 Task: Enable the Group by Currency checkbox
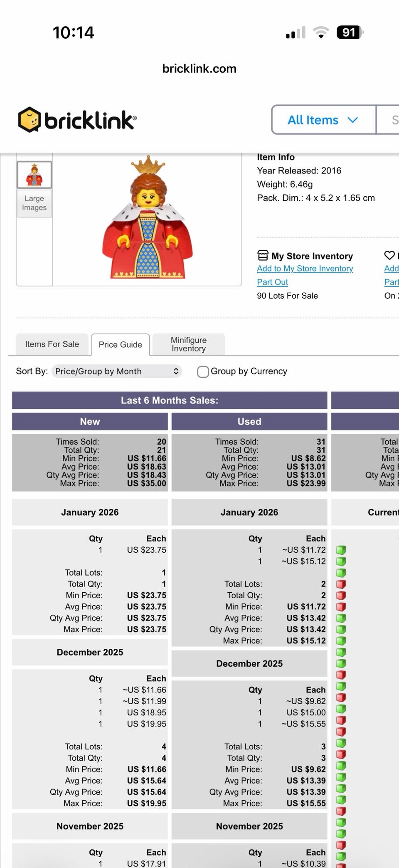pos(203,371)
